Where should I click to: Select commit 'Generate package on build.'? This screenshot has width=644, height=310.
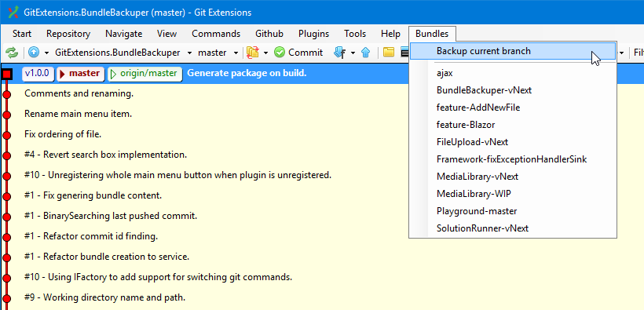[247, 74]
